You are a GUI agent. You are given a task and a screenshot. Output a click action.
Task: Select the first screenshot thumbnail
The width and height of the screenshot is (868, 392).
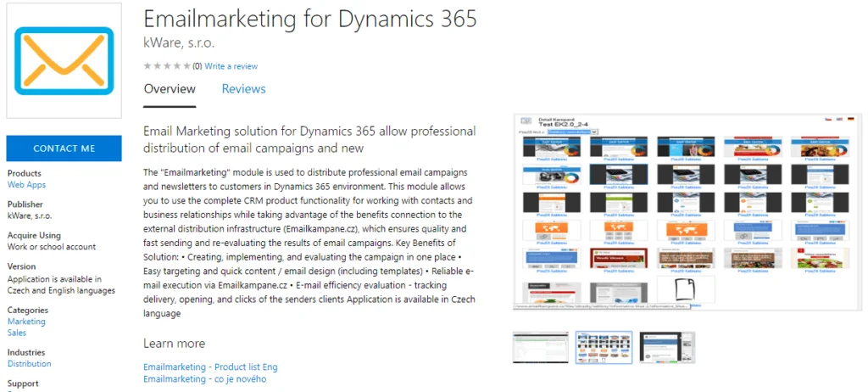tap(541, 348)
